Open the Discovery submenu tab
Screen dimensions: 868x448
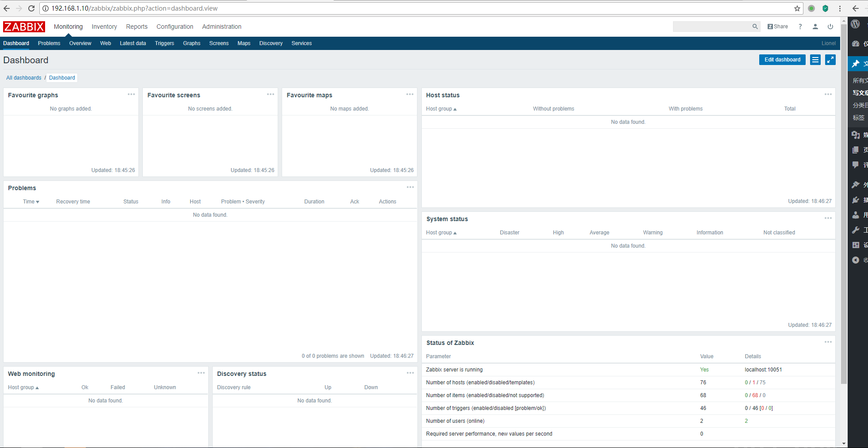click(x=271, y=43)
